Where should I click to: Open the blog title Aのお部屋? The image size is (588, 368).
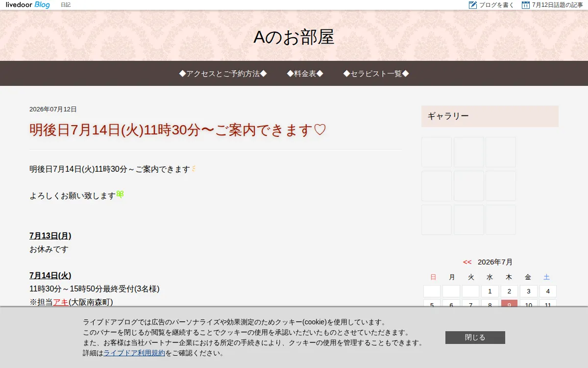pyautogui.click(x=294, y=37)
